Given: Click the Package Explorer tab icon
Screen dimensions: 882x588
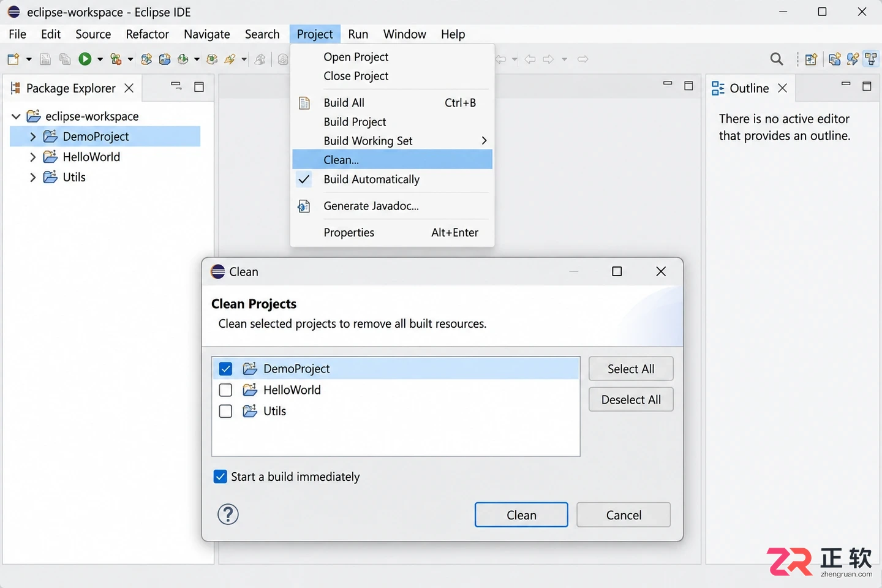Looking at the screenshot, I should pyautogui.click(x=15, y=88).
